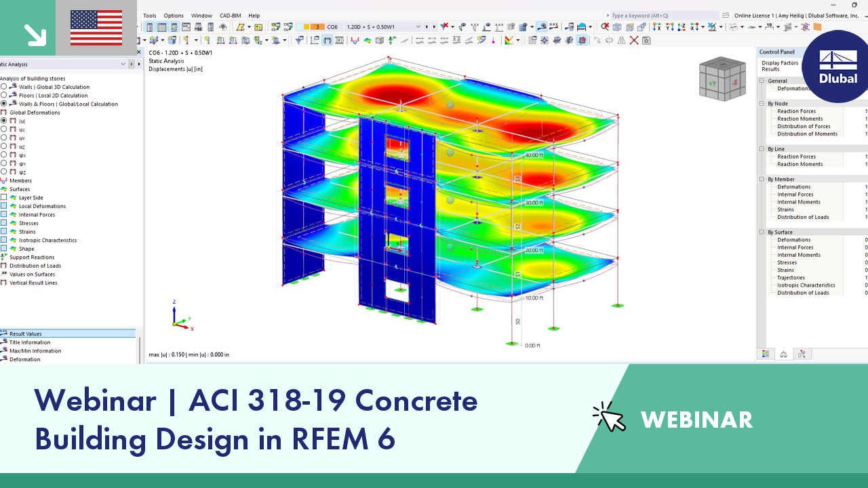Tick the Layer Side checkbox
Viewport: 868px width, 488px height.
coord(4,197)
